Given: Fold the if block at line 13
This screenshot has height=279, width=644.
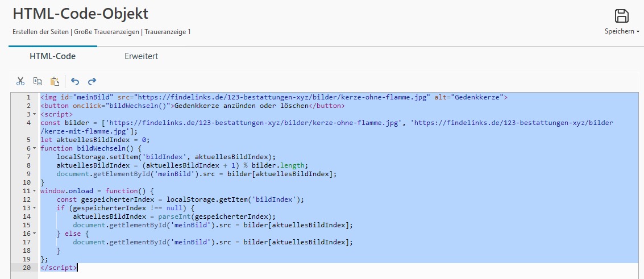Looking at the screenshot, I should click(x=35, y=208).
